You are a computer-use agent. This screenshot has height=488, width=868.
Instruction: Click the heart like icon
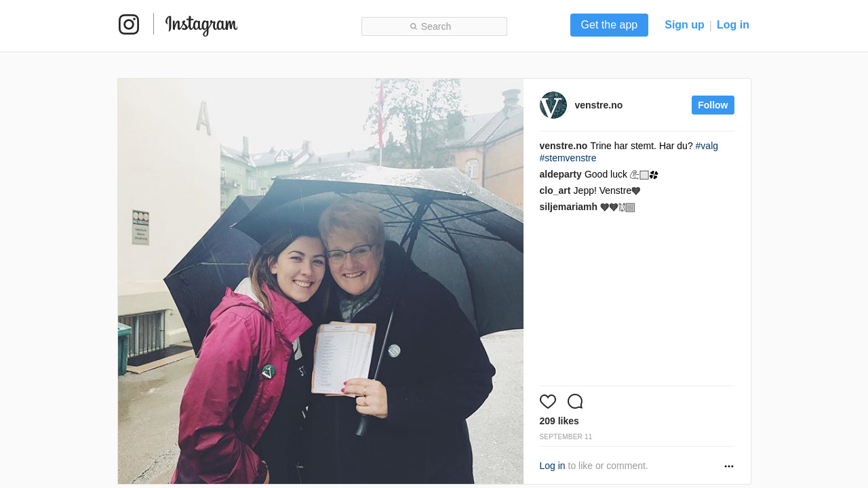(x=548, y=401)
